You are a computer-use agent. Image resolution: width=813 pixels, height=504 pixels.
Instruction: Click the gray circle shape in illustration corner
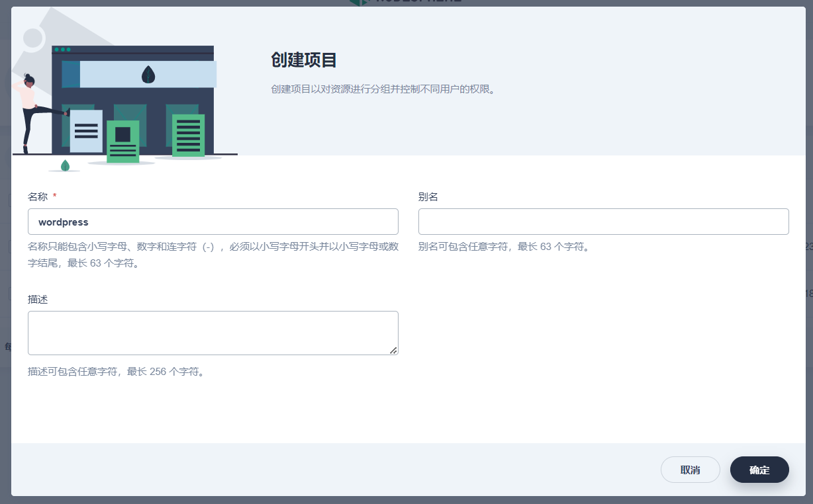pyautogui.click(x=32, y=38)
